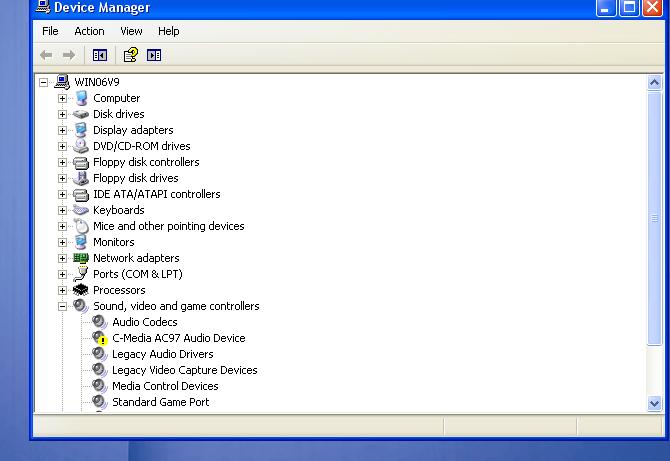Click the Keyboards category icon
This screenshot has height=461, width=670.
[81, 210]
